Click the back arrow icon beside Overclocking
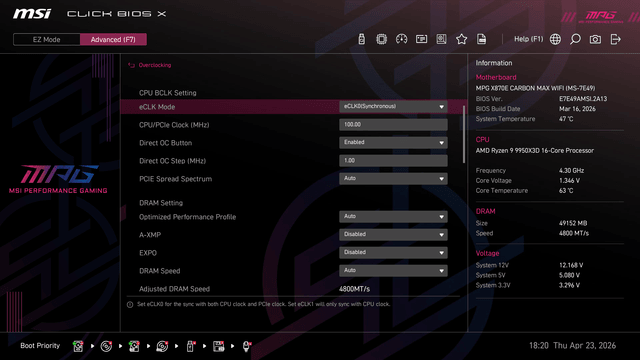Image resolution: width=640 pixels, height=360 pixels. click(x=131, y=65)
